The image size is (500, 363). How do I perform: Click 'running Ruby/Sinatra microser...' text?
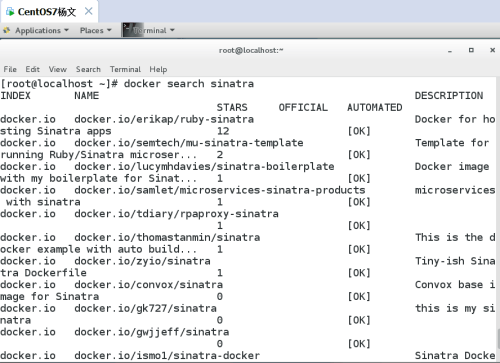coord(99,155)
